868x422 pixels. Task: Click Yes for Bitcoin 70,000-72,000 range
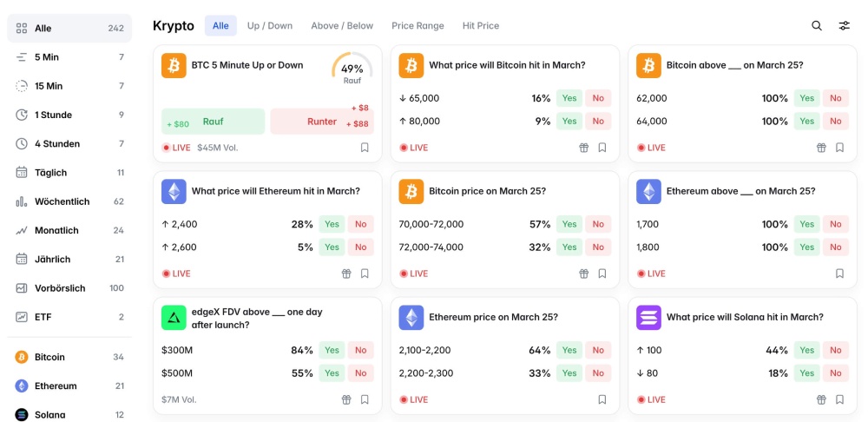569,224
